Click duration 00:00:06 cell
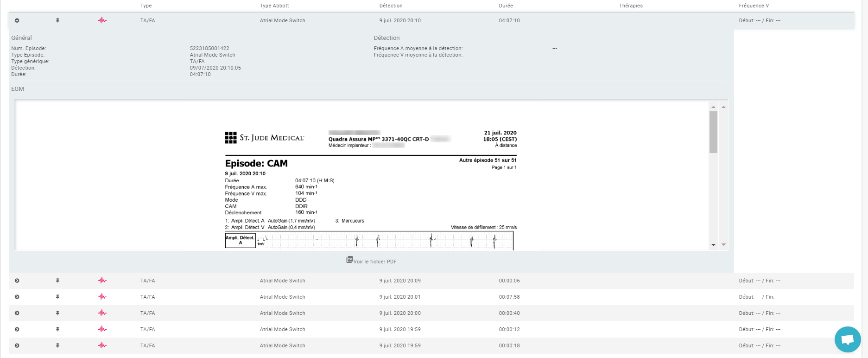This screenshot has height=358, width=868. pyautogui.click(x=509, y=281)
